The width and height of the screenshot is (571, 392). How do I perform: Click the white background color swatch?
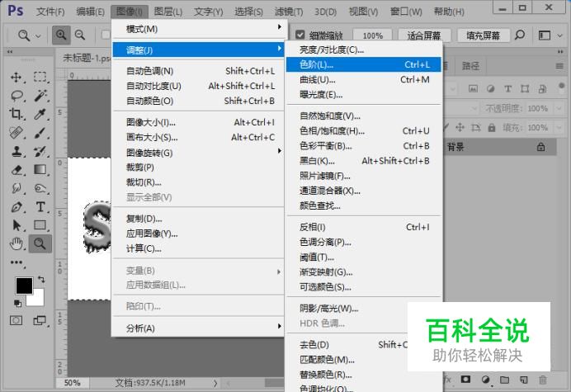tap(39, 300)
